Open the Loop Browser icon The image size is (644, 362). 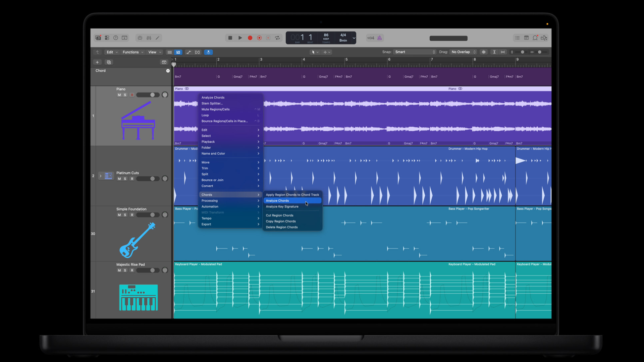pos(535,38)
